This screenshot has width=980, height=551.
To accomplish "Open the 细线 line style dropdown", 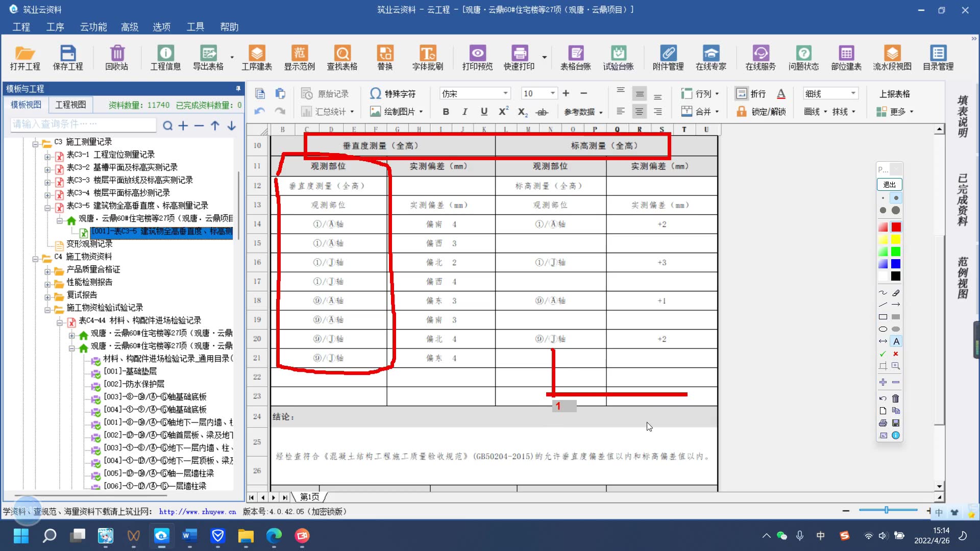I will pyautogui.click(x=853, y=93).
